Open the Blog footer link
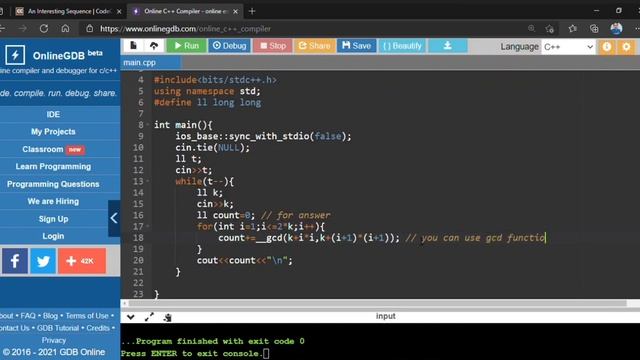The width and height of the screenshot is (640, 360). click(50, 316)
